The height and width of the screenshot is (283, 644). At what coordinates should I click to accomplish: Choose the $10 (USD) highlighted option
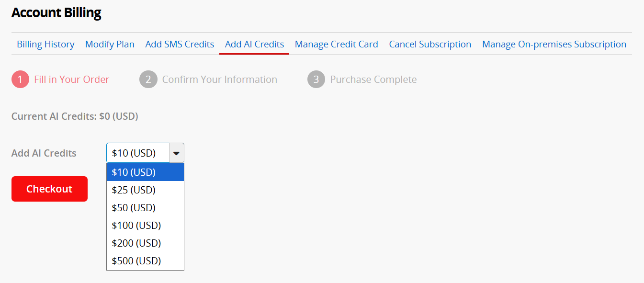pos(145,172)
